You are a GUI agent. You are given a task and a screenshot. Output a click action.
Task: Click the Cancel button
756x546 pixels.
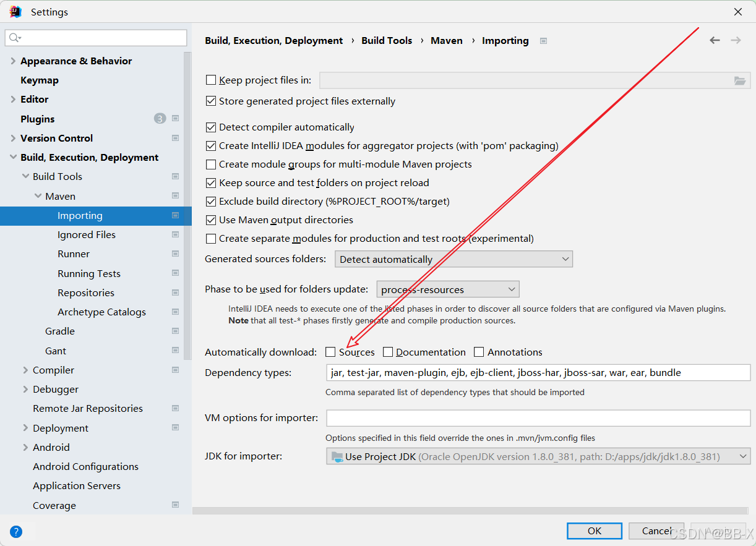point(656,531)
